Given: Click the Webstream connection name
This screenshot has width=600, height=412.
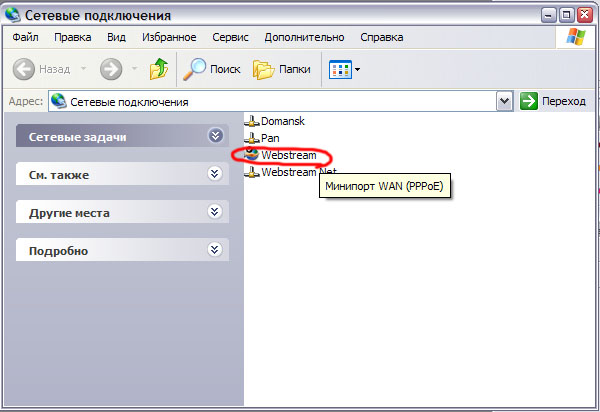Looking at the screenshot, I should click(x=289, y=155).
